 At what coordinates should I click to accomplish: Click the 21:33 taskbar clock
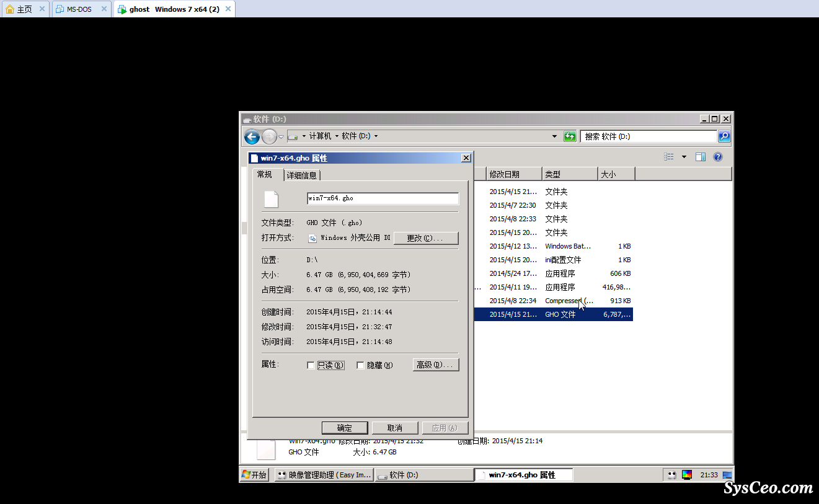click(709, 475)
